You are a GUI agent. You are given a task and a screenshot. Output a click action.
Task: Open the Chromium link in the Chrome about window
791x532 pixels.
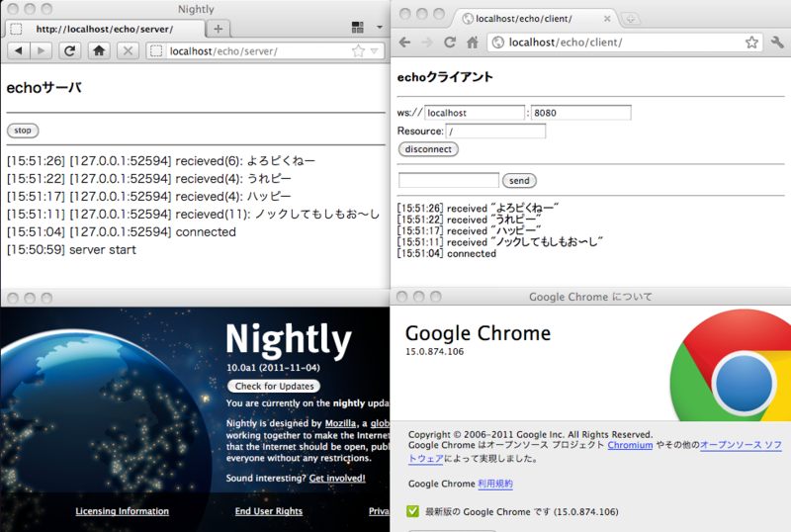(630, 445)
